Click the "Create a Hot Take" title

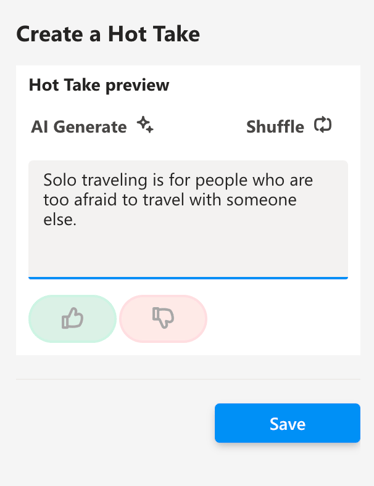coord(108,34)
